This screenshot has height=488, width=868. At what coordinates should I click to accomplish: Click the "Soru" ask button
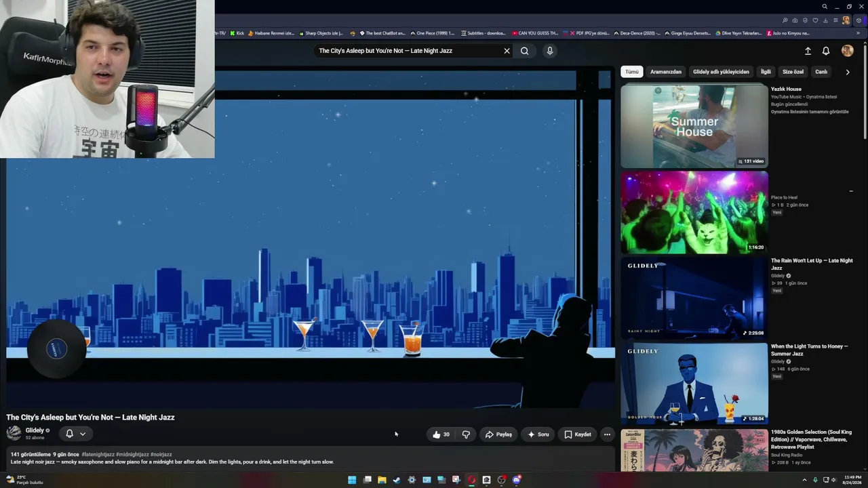[x=538, y=434]
